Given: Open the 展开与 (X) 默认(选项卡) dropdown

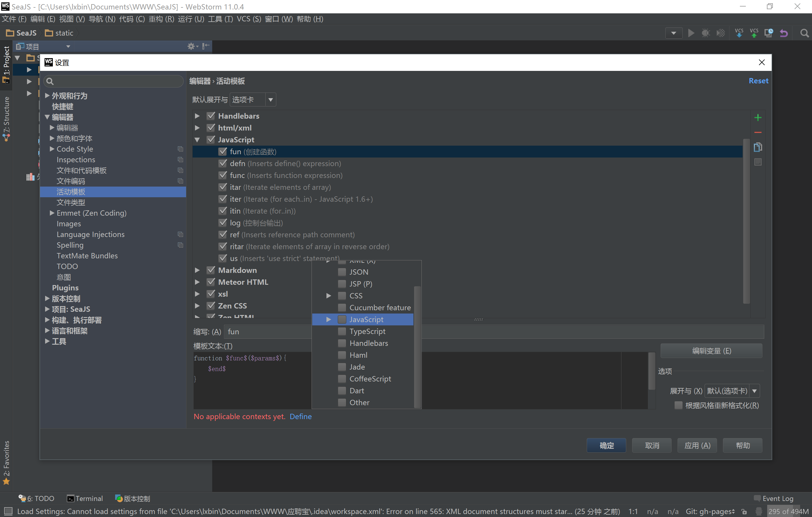Looking at the screenshot, I should [732, 391].
